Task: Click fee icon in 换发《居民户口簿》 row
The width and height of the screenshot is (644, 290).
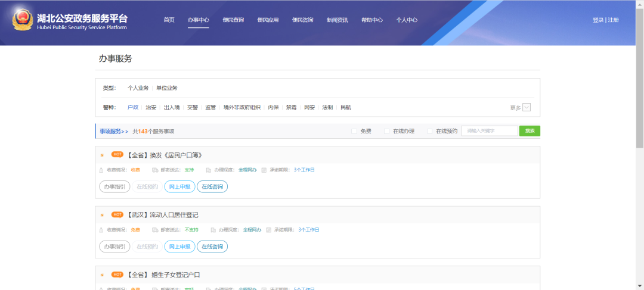Action: point(101,170)
